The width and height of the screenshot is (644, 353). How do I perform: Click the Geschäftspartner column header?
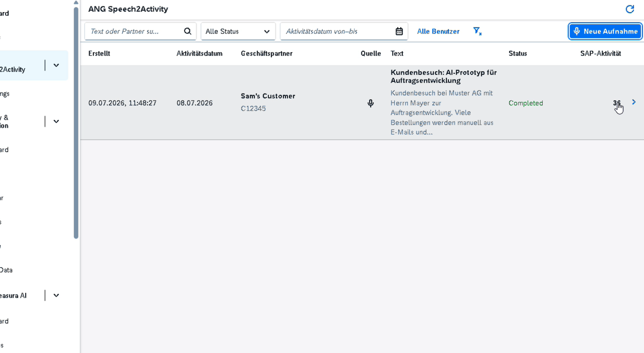(267, 53)
